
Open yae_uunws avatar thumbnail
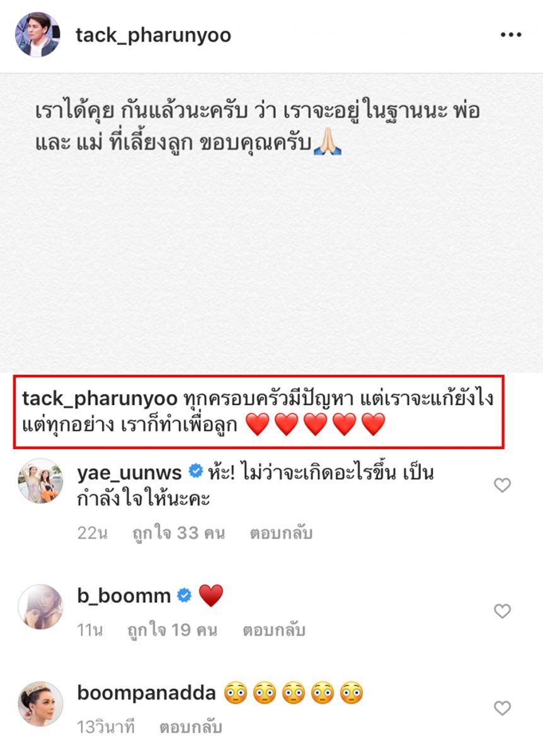pos(40,481)
